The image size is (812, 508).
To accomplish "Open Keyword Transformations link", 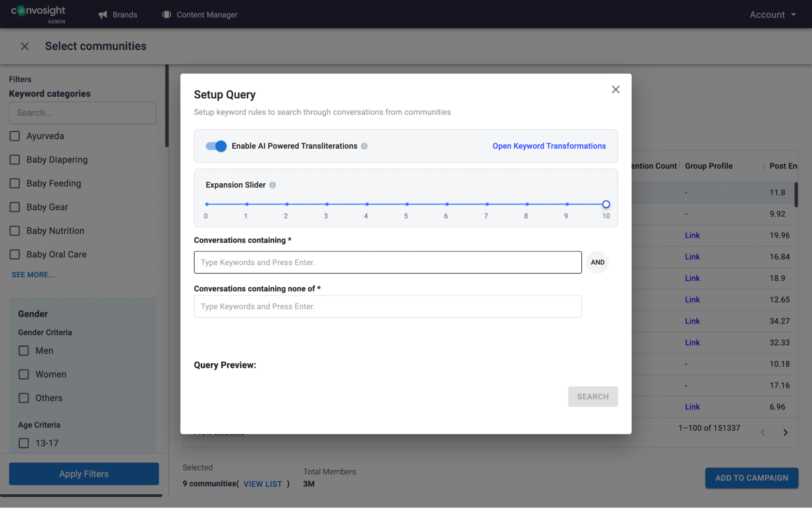I will [x=549, y=146].
